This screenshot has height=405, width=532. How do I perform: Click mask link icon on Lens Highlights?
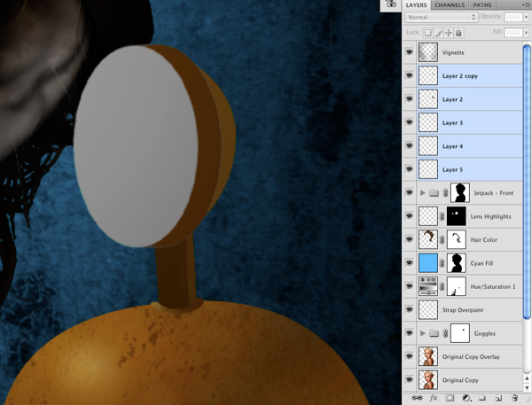pyautogui.click(x=442, y=216)
